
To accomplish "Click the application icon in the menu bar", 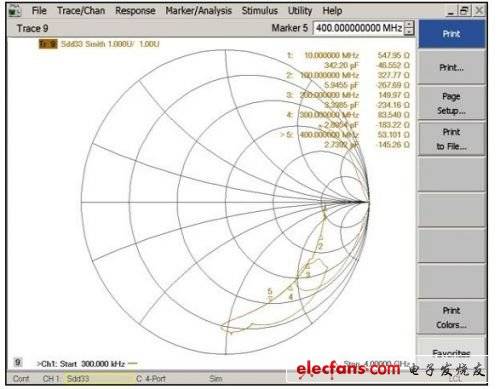I will point(14,11).
